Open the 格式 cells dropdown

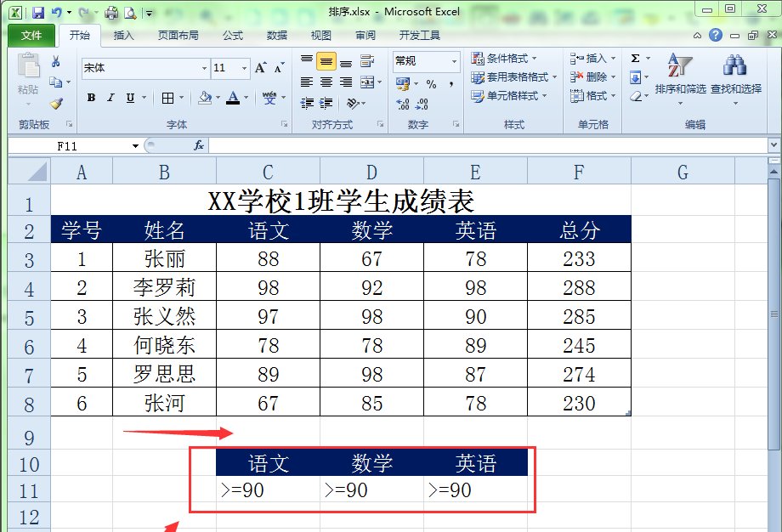(x=592, y=95)
